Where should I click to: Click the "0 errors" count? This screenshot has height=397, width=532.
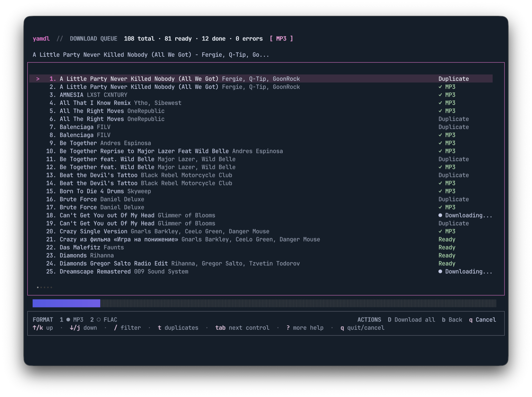point(249,39)
